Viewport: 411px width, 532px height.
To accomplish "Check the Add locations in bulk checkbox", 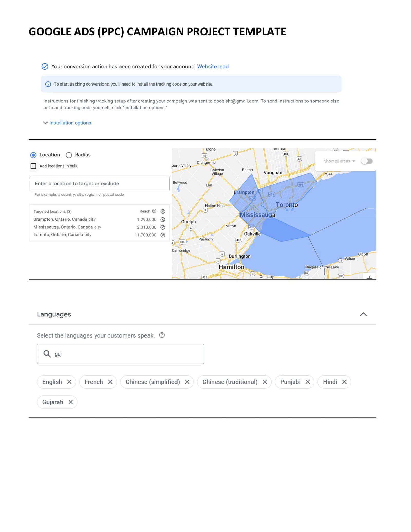I will [33, 166].
